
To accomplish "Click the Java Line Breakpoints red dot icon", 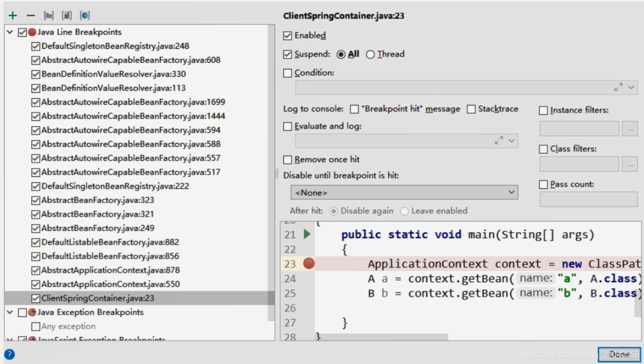I will click(32, 32).
